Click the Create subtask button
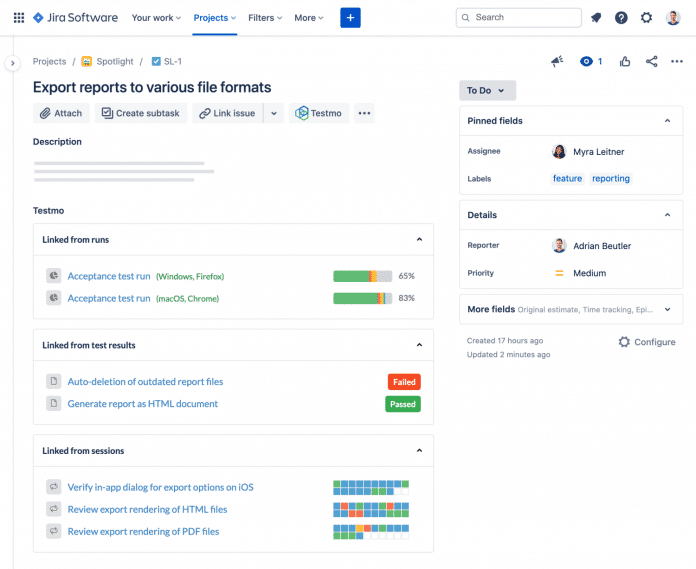 click(x=141, y=113)
